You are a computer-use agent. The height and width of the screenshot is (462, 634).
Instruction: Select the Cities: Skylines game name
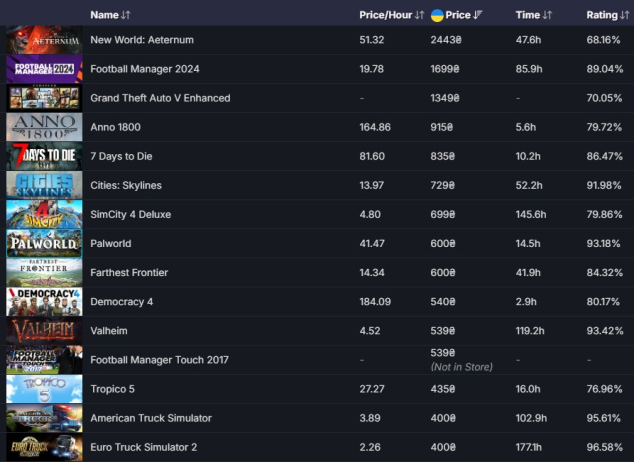pyautogui.click(x=126, y=186)
